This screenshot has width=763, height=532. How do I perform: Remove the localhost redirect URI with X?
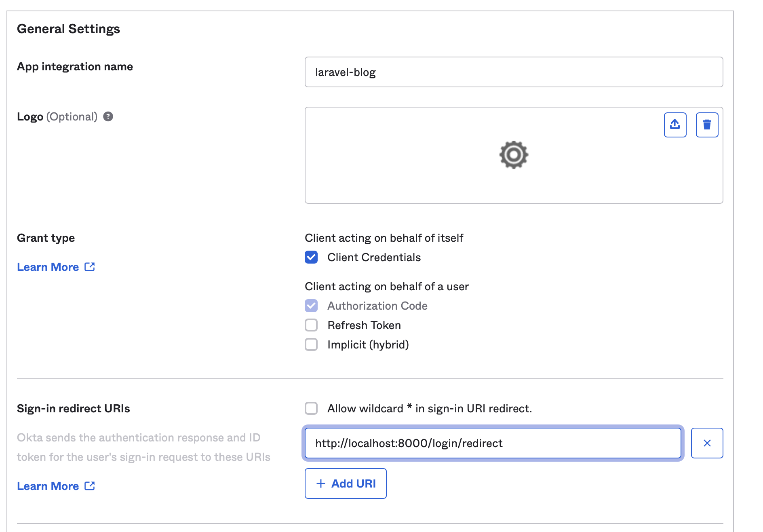[x=707, y=443]
